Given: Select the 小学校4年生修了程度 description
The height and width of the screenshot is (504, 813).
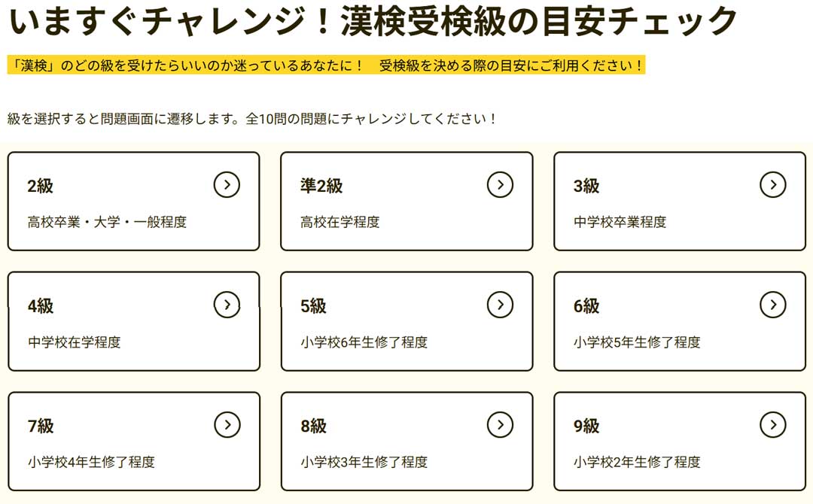Looking at the screenshot, I should click(91, 462).
